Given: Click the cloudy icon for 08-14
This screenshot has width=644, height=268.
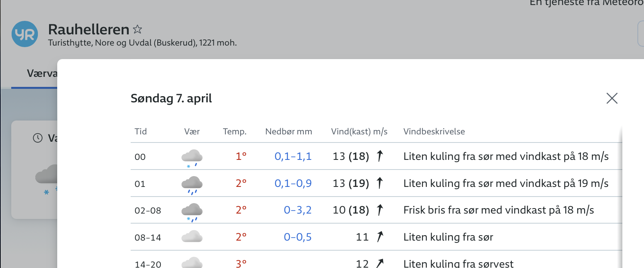Looking at the screenshot, I should pos(192,236).
